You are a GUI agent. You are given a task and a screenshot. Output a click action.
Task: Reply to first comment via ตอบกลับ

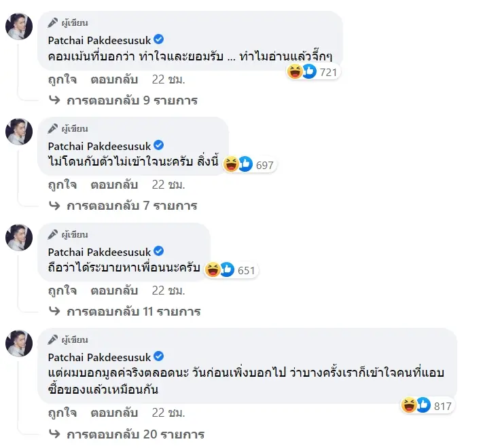point(114,79)
